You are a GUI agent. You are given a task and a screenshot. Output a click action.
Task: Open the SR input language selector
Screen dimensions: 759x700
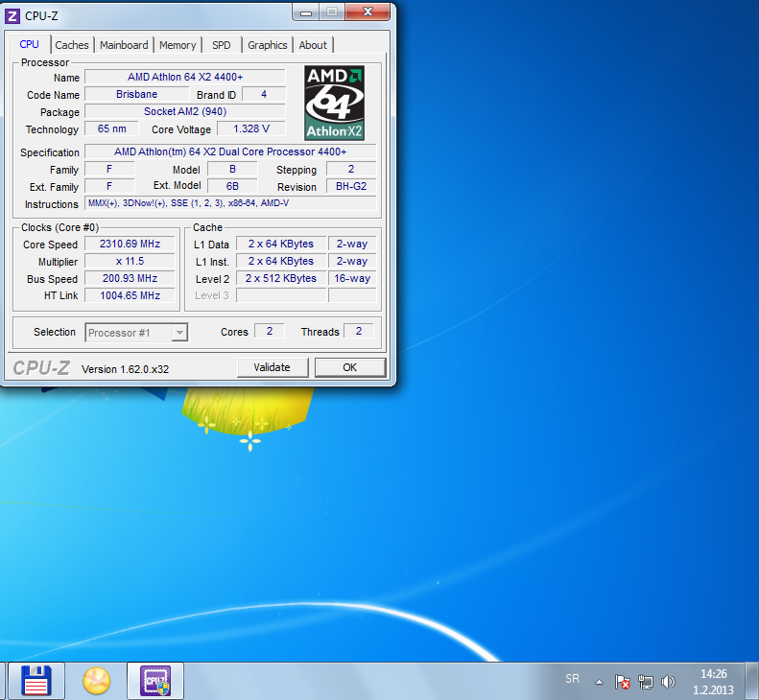572,679
